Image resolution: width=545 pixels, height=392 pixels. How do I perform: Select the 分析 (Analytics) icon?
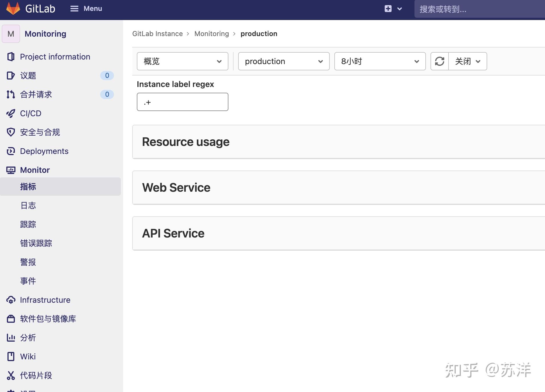pos(11,338)
